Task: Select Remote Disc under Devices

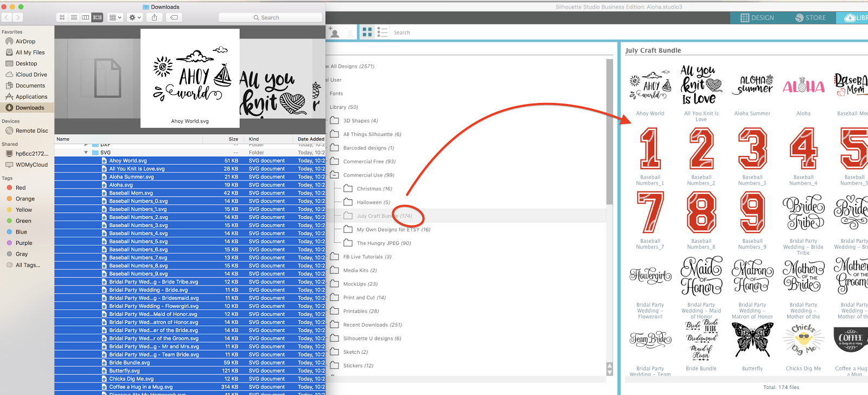Action: coord(31,131)
